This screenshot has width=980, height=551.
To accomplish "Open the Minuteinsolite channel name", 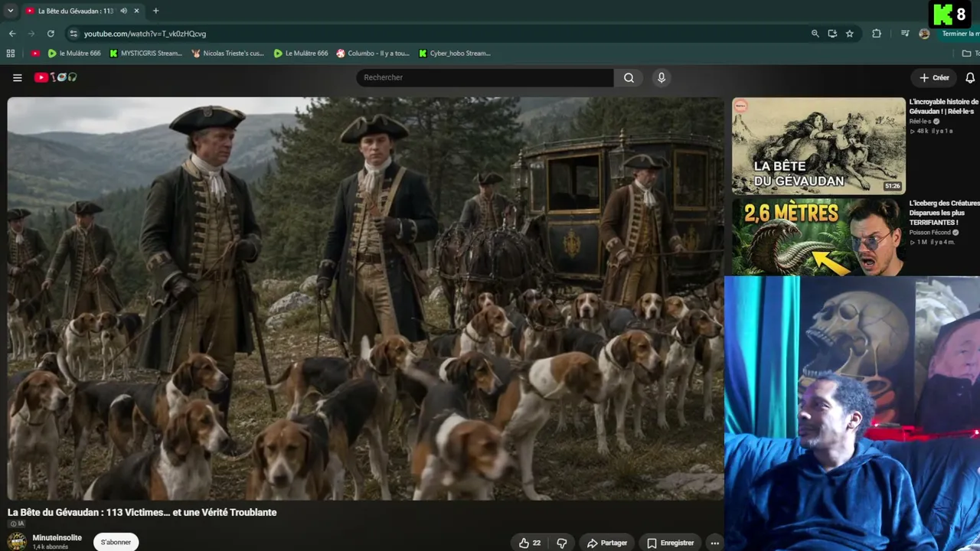I will click(x=57, y=538).
